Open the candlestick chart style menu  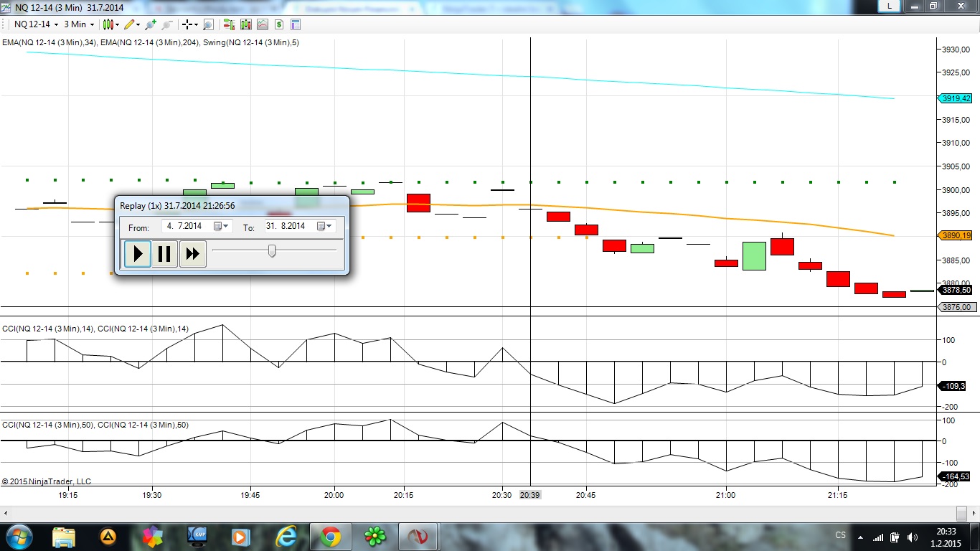[x=111, y=24]
